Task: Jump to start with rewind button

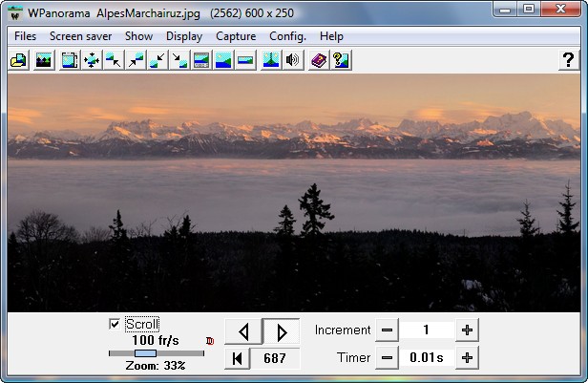Action: [x=237, y=358]
